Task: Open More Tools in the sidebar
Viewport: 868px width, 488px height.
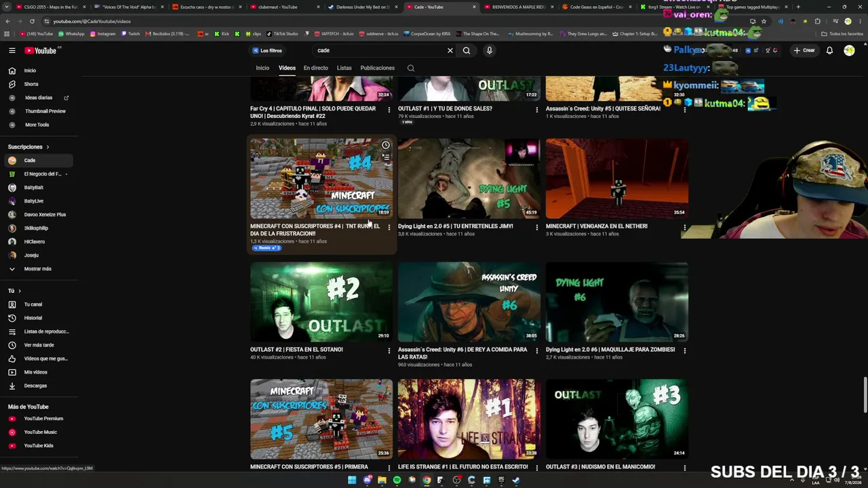Action: click(37, 125)
